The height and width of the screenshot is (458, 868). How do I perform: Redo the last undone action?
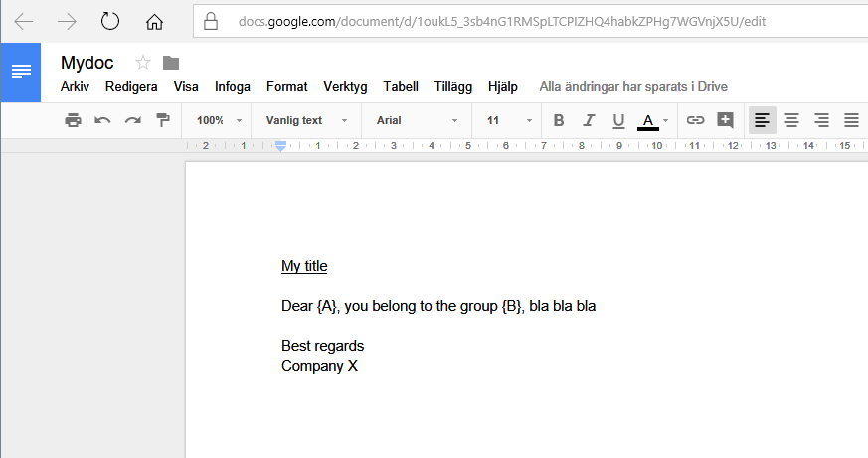[x=133, y=120]
